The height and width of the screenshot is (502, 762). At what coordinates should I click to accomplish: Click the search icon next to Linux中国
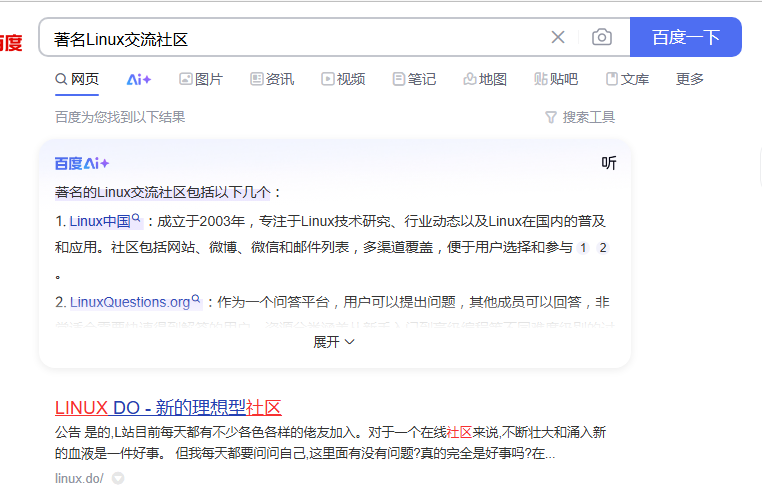136,218
